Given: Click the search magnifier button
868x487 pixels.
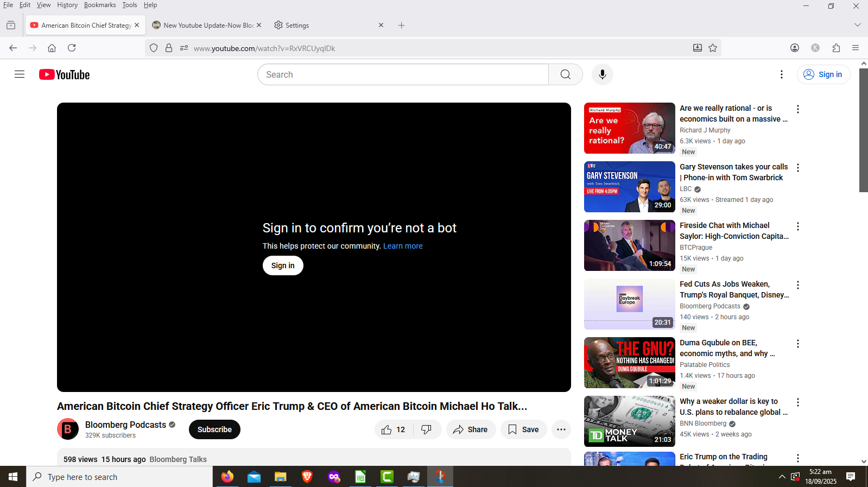Looking at the screenshot, I should (x=565, y=74).
